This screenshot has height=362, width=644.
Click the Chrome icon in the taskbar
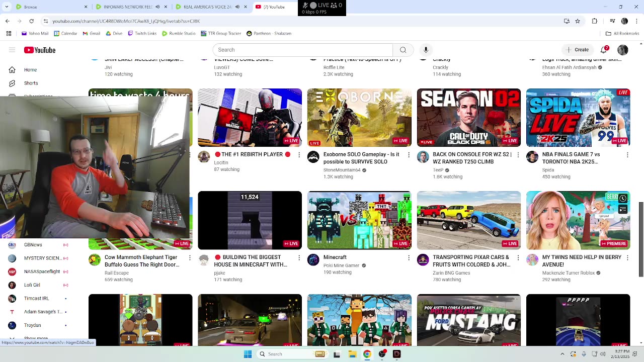pyautogui.click(x=367, y=354)
